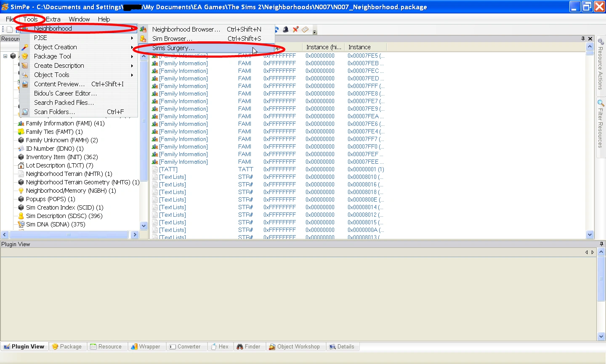Close the resource list panel
This screenshot has height=364, width=606.
click(590, 39)
